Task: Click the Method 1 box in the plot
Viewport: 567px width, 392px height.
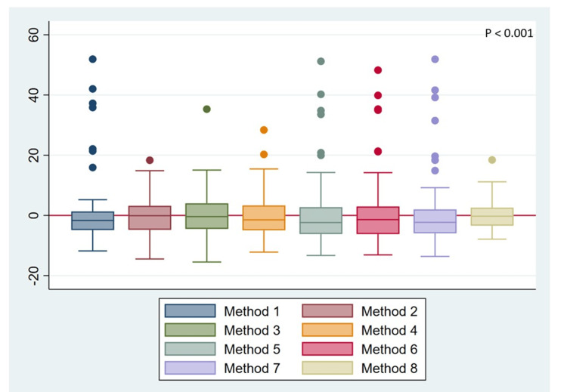Action: pyautogui.click(x=92, y=221)
